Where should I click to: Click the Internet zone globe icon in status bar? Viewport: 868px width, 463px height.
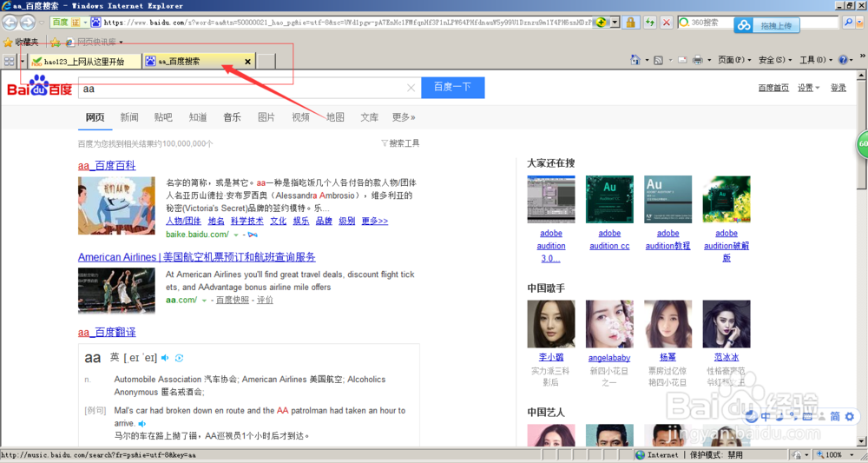click(x=641, y=454)
